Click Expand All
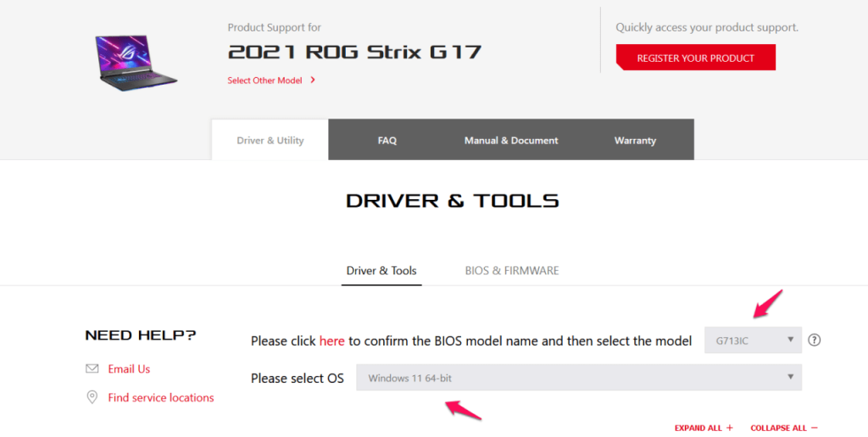 [x=704, y=428]
